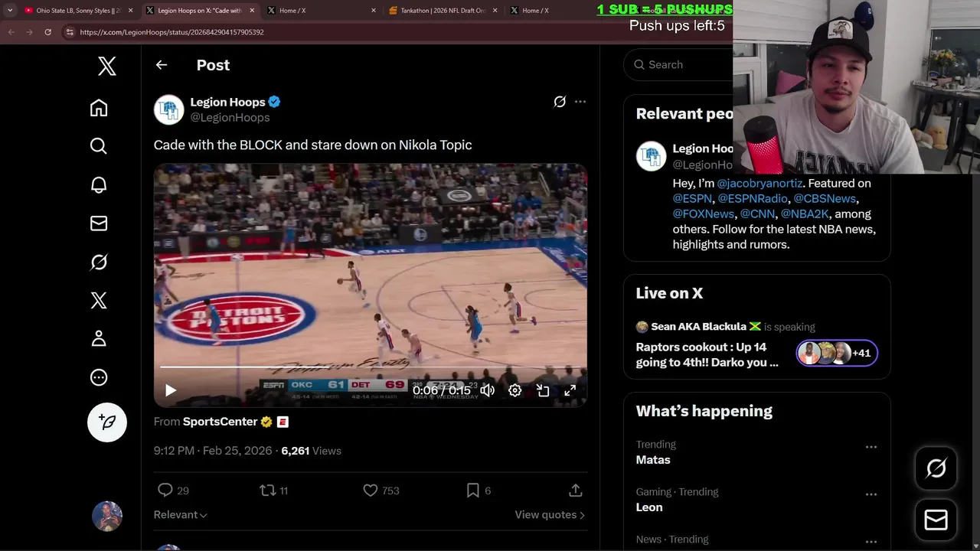Open Matas trending topic

[653, 460]
